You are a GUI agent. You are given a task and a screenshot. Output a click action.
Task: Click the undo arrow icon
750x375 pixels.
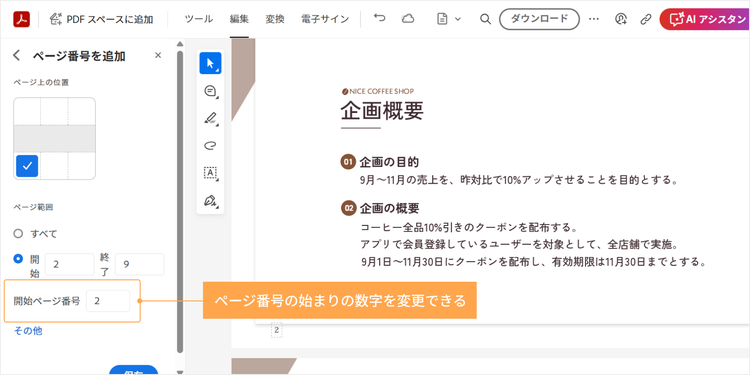379,19
